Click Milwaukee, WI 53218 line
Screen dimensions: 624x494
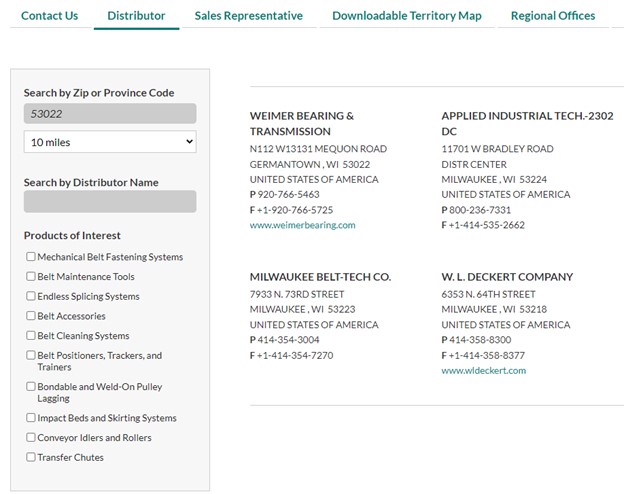[494, 309]
